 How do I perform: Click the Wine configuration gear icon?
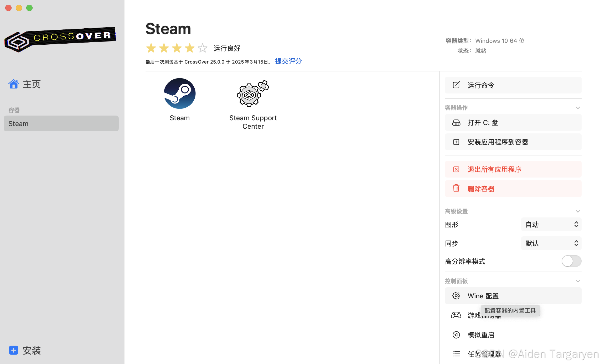[456, 296]
